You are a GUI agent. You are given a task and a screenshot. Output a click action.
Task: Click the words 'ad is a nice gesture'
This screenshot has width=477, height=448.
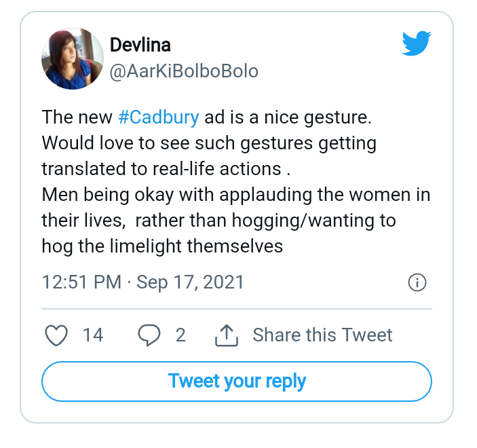coord(288,117)
